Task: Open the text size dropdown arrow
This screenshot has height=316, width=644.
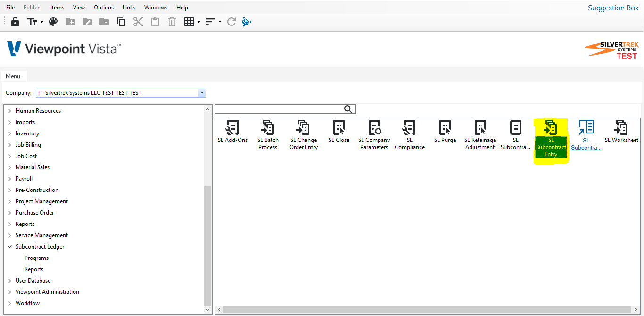Action: point(41,22)
